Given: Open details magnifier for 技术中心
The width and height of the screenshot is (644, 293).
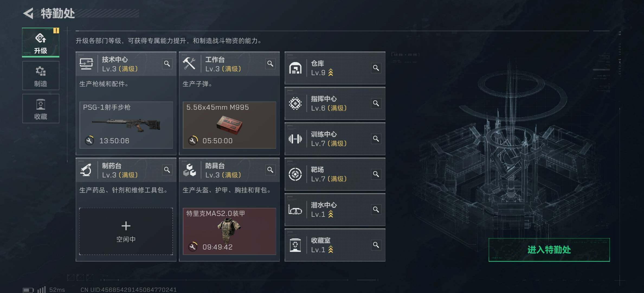Looking at the screenshot, I should click(167, 64).
